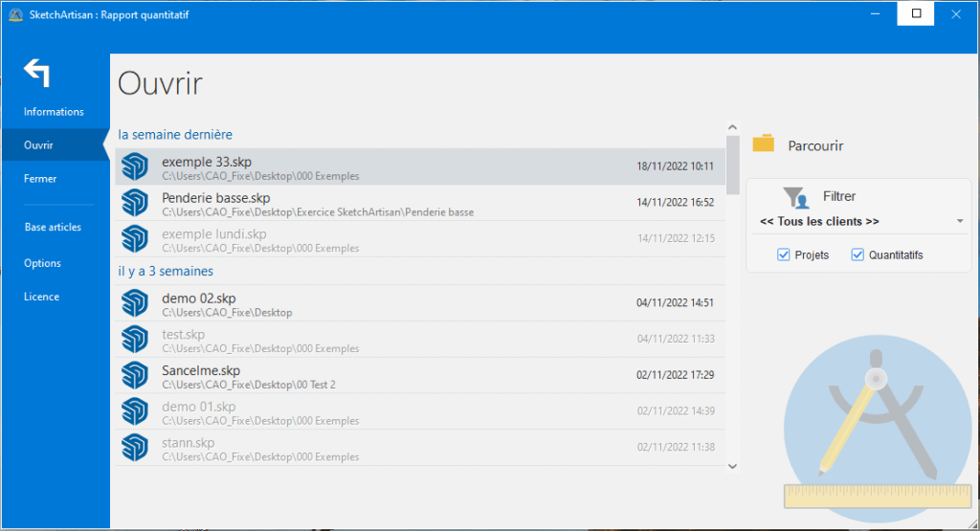Close the SketchArtisan window
Image resolution: width=980 pixels, height=531 pixels.
tap(956, 13)
